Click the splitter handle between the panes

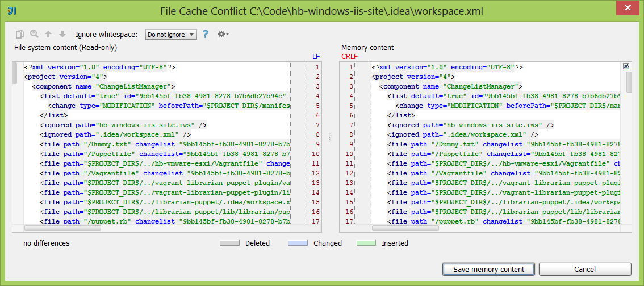pyautogui.click(x=330, y=137)
